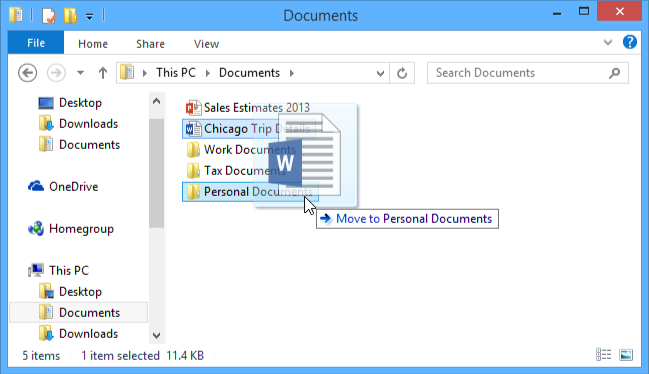Click the Personal Documents folder icon
649x374 pixels.
pyautogui.click(x=193, y=192)
